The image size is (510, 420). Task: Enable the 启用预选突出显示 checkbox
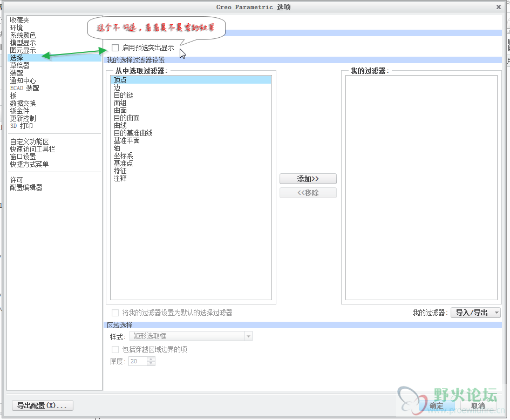tap(115, 48)
